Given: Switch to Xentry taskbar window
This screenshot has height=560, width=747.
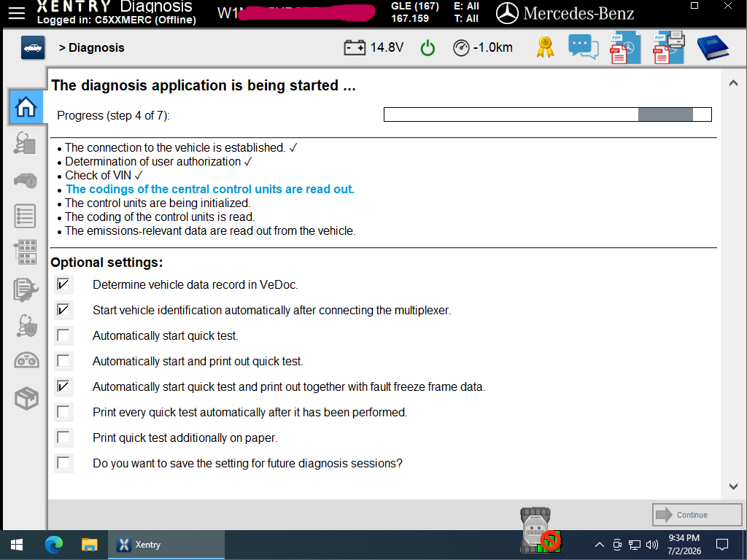Looking at the screenshot, I should (166, 544).
